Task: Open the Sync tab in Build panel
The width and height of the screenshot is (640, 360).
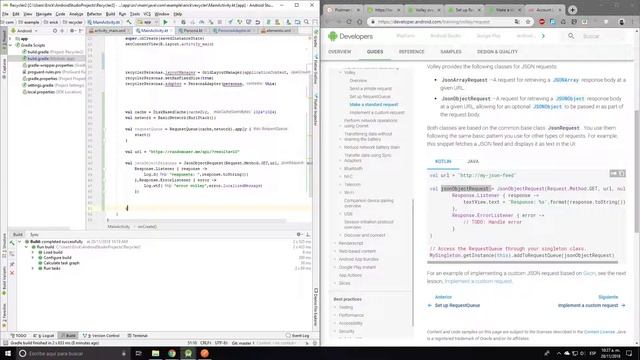Action: tap(34, 235)
